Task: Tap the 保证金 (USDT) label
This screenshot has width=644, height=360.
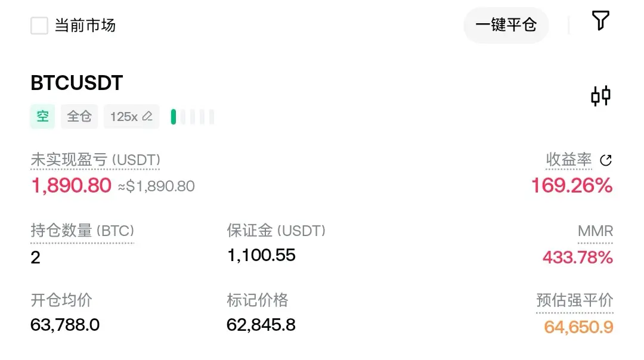Action: [x=276, y=231]
